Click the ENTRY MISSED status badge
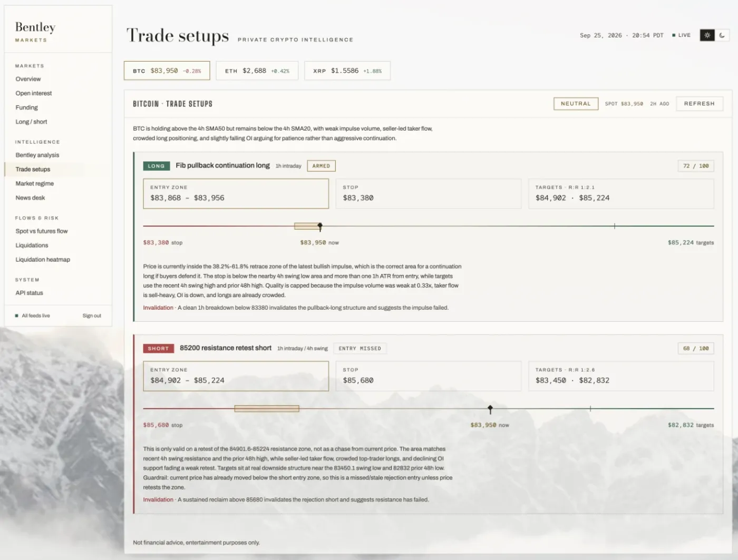The width and height of the screenshot is (738, 560). (x=360, y=348)
